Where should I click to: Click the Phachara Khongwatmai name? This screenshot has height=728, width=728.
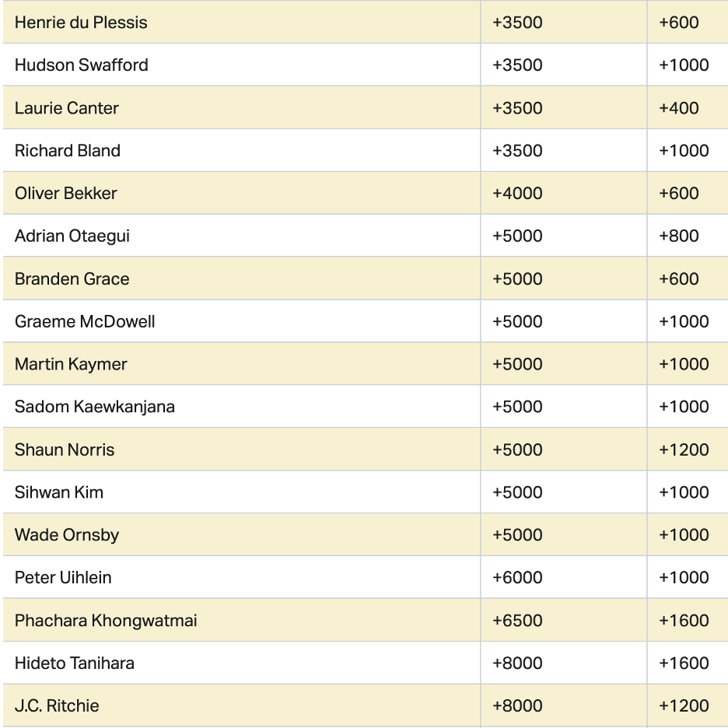click(x=106, y=621)
